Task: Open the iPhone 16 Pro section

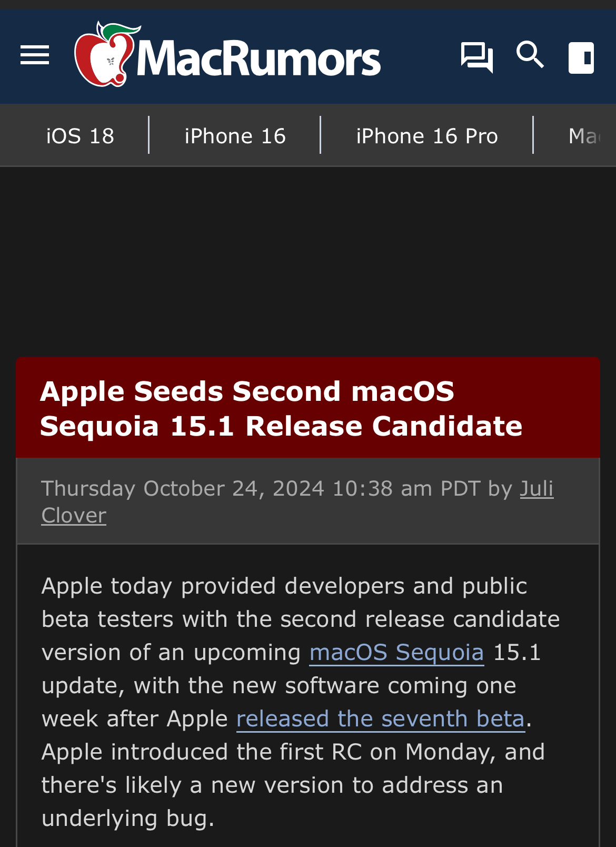Action: (x=427, y=135)
